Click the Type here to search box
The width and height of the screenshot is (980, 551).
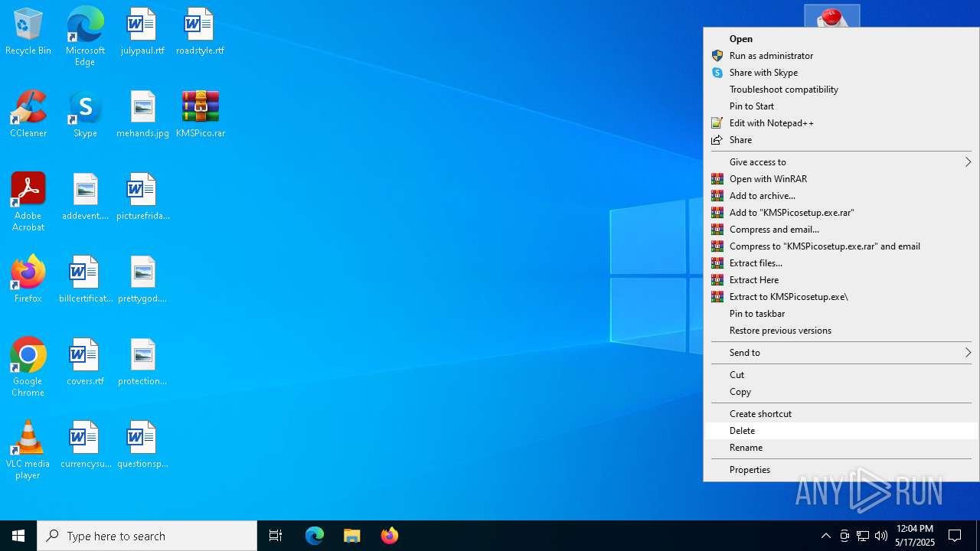point(147,536)
